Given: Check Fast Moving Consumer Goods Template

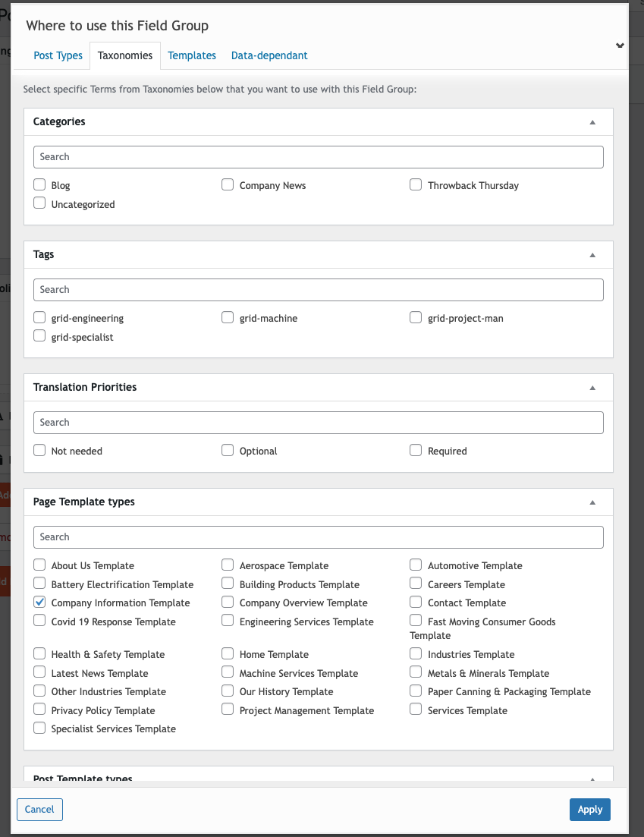Looking at the screenshot, I should pyautogui.click(x=416, y=620).
